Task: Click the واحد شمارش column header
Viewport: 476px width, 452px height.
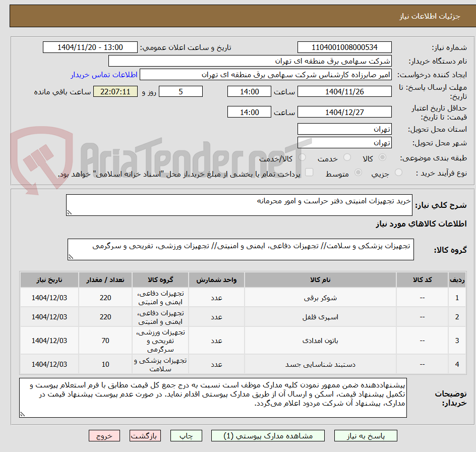Action: [216, 280]
